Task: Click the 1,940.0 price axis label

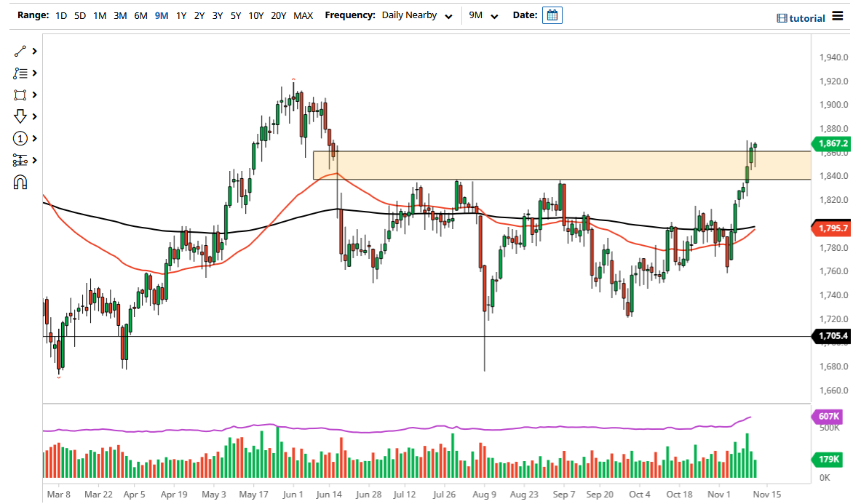Action: (833, 57)
